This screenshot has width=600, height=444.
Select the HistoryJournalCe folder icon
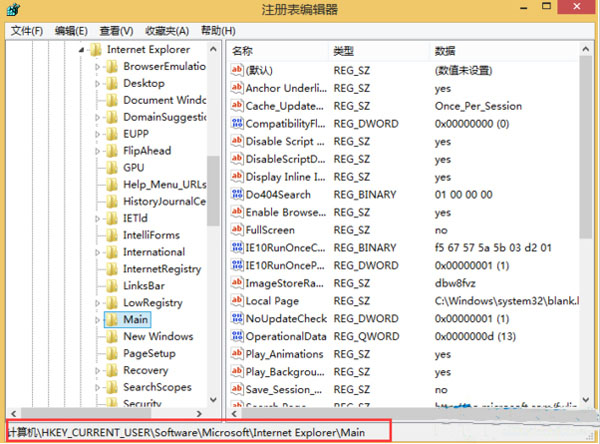(112, 201)
